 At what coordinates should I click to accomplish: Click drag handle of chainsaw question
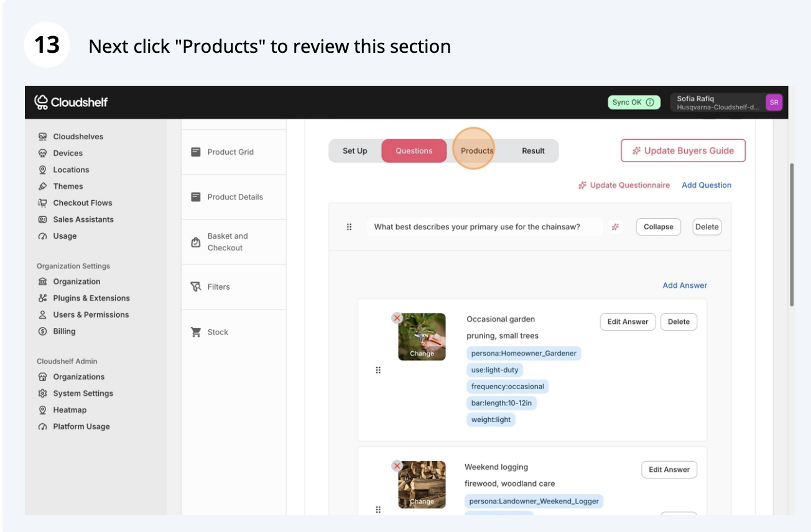click(349, 227)
